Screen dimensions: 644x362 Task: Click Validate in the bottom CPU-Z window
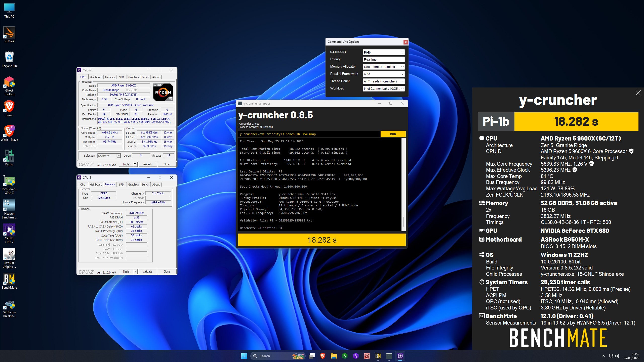point(147,271)
